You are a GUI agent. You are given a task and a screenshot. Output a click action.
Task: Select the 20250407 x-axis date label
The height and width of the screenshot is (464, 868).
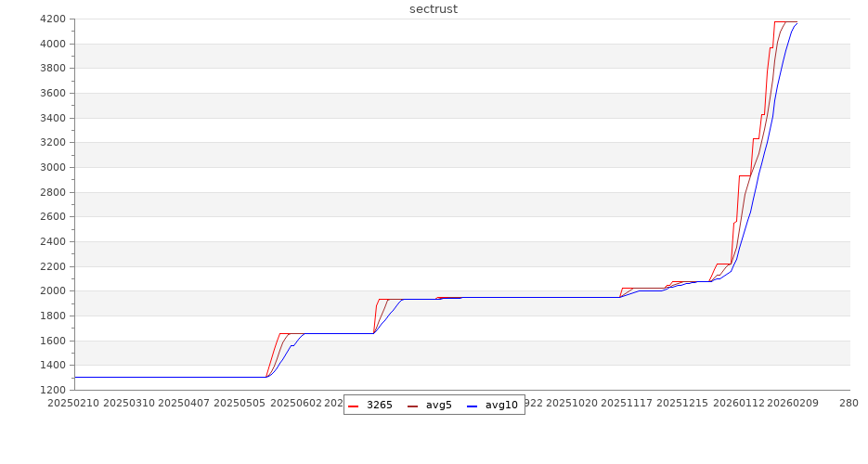[x=185, y=403]
